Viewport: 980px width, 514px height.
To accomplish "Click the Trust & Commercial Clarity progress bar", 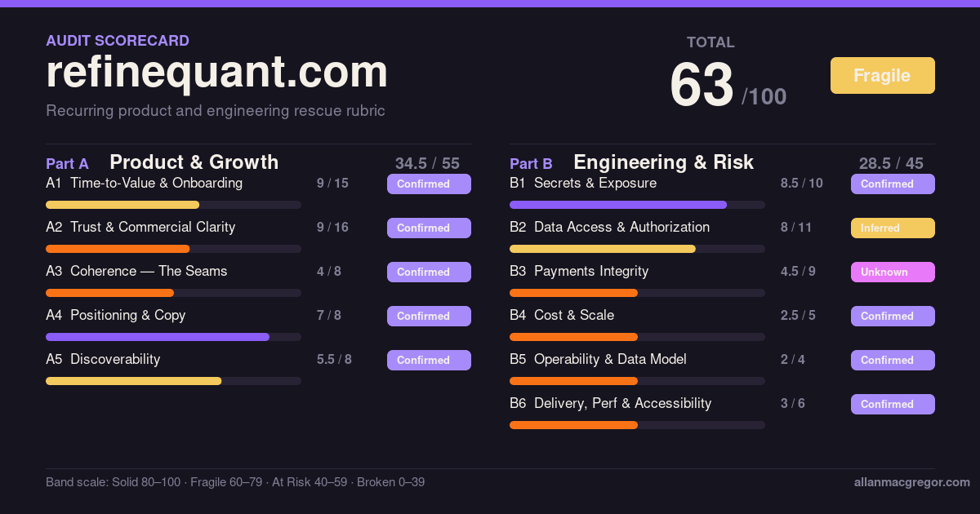I will pos(173,249).
